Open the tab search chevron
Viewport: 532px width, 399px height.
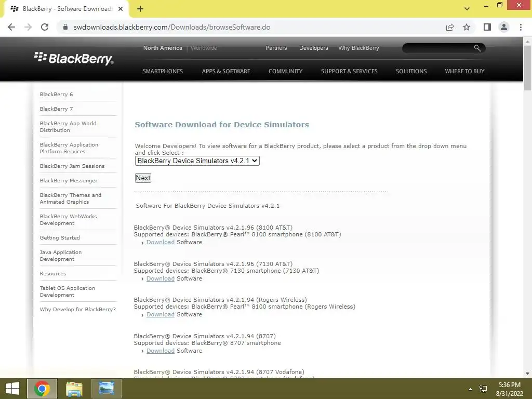(x=467, y=9)
